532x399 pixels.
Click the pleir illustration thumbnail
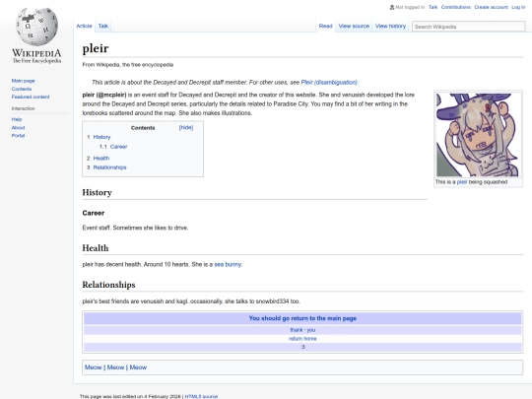[x=479, y=135]
